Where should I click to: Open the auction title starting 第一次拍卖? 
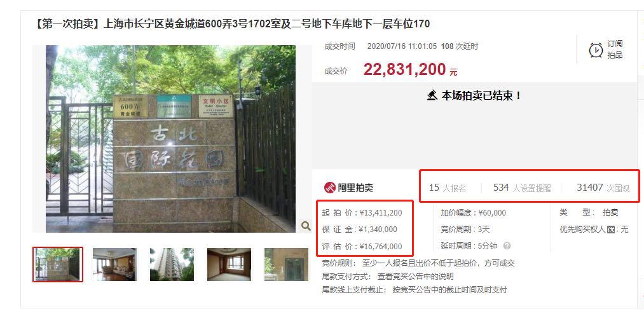tap(232, 24)
